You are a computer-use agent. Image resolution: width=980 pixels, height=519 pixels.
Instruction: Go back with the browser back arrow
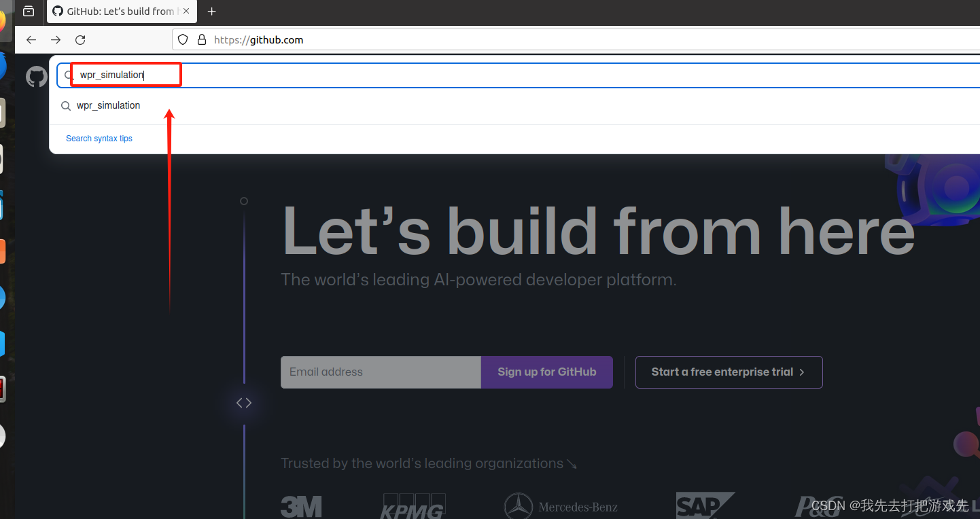coord(31,40)
